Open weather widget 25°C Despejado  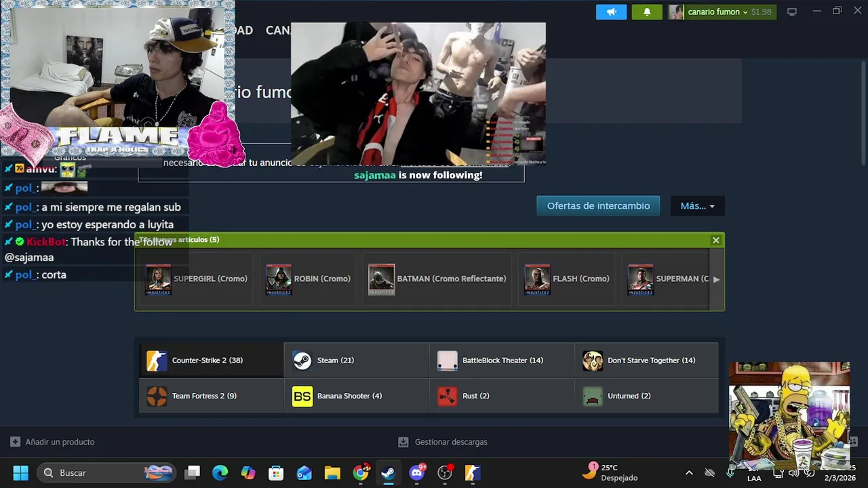612,472
